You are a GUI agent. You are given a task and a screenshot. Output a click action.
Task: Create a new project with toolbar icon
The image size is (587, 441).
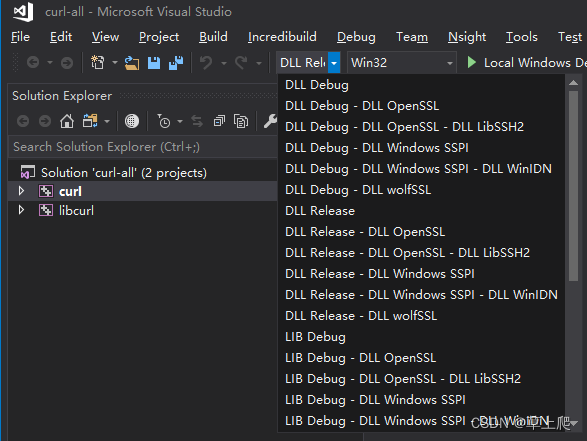point(97,62)
